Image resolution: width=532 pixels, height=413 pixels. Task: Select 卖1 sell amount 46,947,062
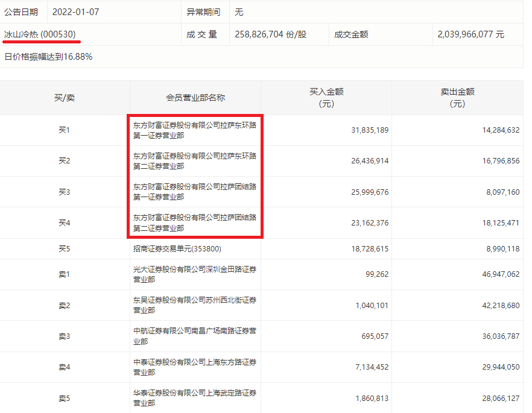(x=501, y=274)
